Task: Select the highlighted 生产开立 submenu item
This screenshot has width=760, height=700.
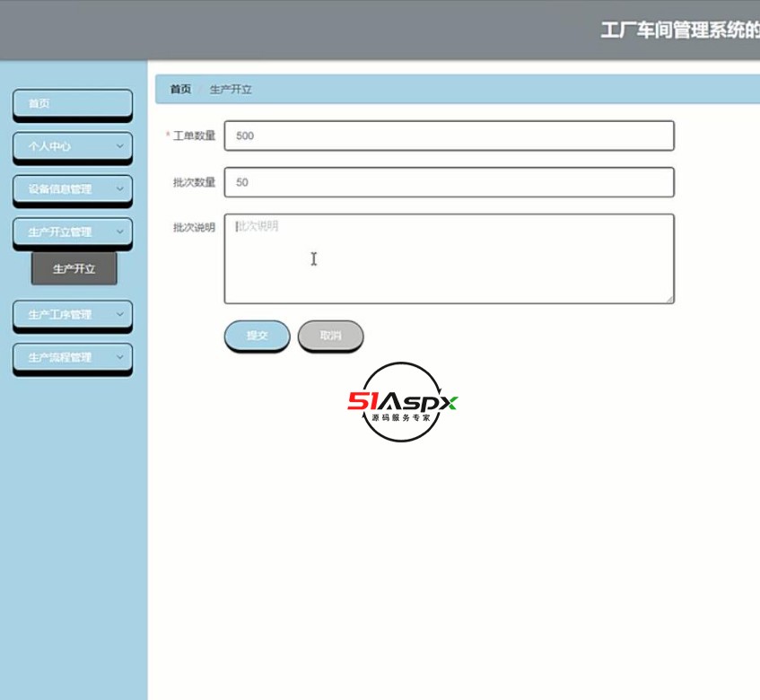Action: 74,268
